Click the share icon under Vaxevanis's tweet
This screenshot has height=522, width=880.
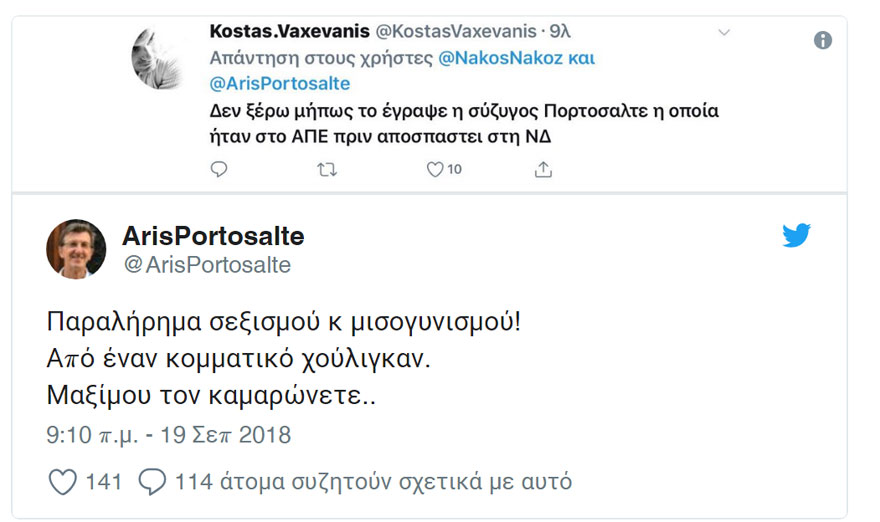pyautogui.click(x=543, y=170)
